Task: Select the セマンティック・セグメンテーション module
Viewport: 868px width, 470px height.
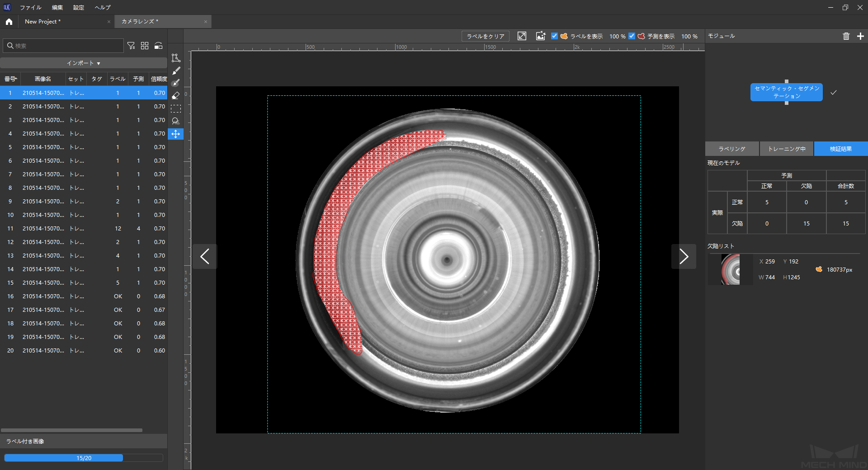Action: 787,92
